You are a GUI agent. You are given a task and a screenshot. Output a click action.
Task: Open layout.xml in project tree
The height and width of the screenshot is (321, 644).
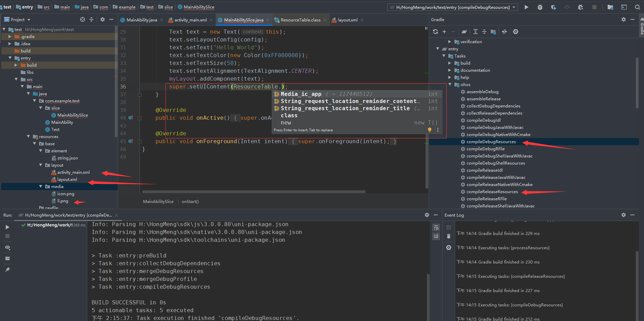coord(67,179)
